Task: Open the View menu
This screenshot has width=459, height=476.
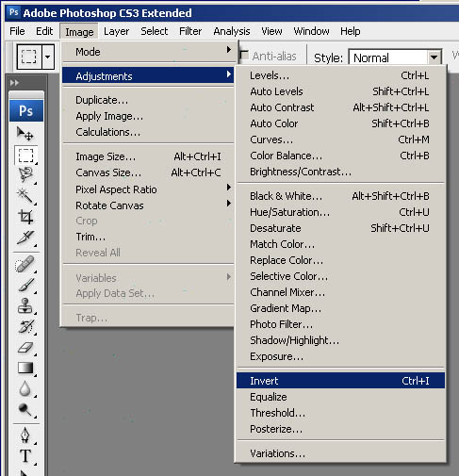Action: point(271,31)
